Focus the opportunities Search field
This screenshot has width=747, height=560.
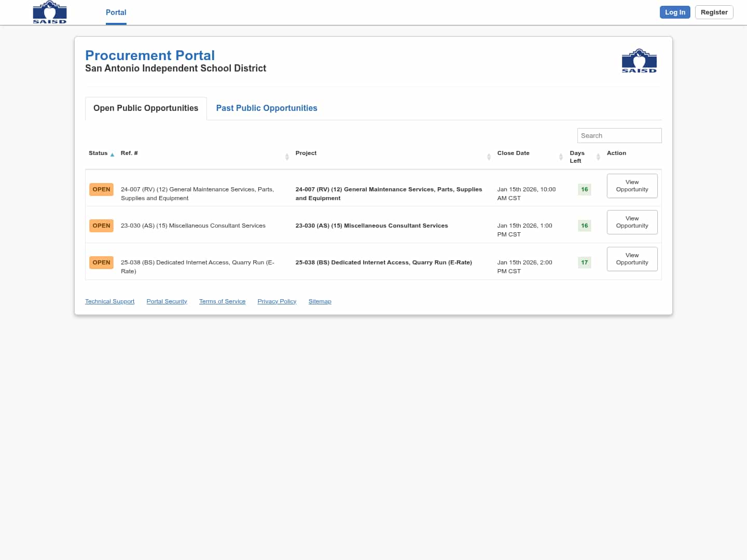619,135
